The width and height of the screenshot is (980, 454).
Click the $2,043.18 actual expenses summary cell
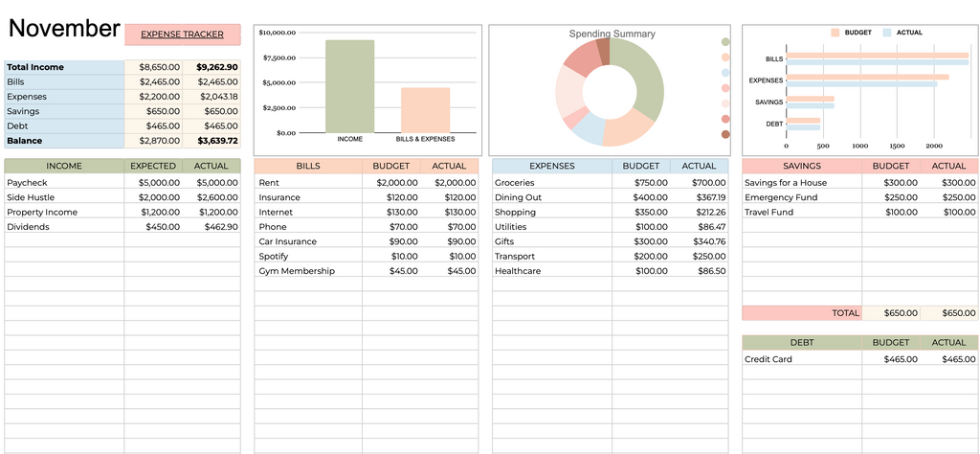pyautogui.click(x=212, y=97)
